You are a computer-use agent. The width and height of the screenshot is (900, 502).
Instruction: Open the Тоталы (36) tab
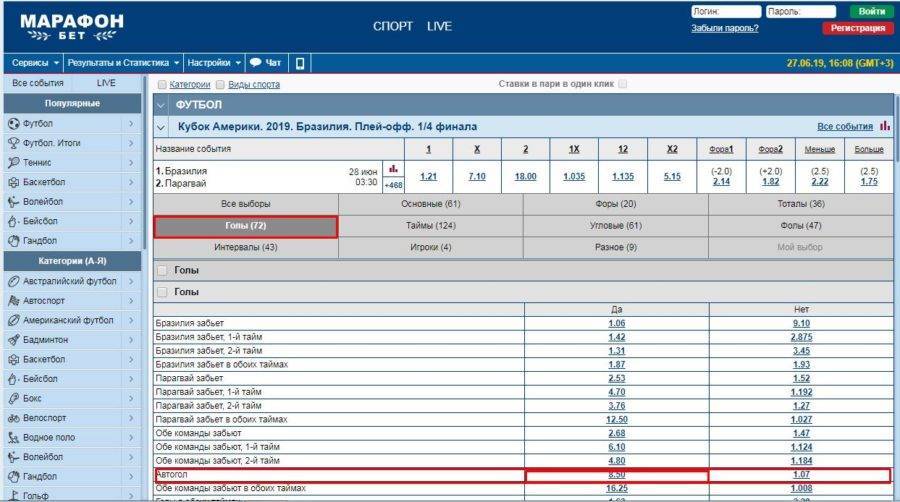pos(802,204)
